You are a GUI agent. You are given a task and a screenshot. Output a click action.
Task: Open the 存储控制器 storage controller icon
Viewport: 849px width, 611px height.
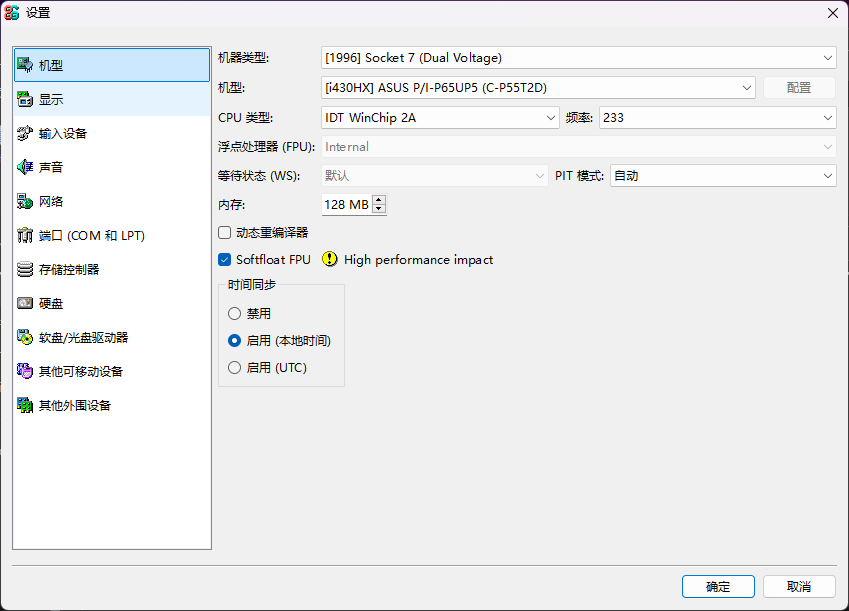click(25, 269)
